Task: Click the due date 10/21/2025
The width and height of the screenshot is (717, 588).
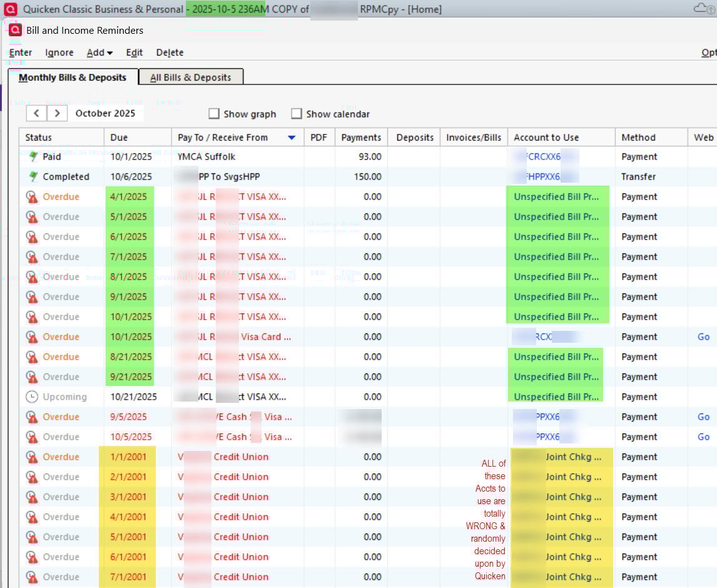Action: coord(133,397)
